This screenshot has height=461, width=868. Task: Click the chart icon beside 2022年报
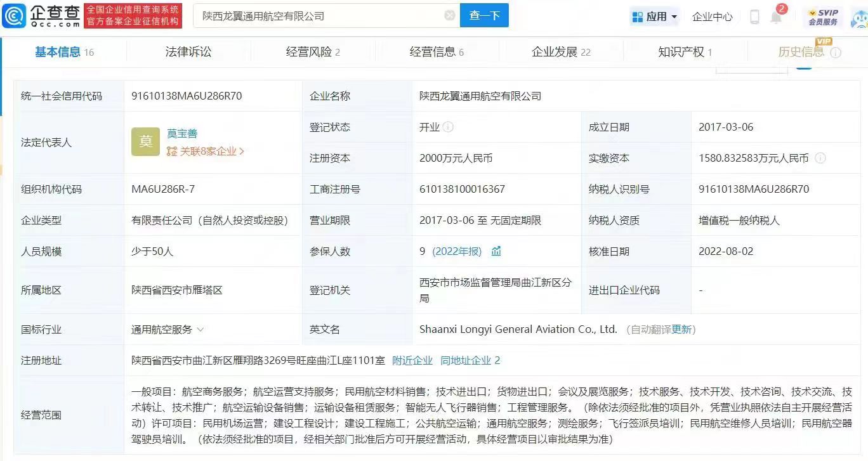point(496,251)
